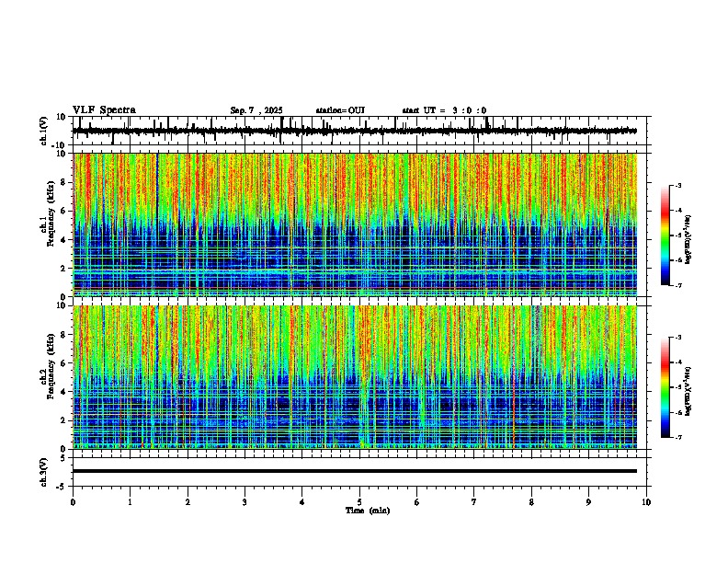Click the ch.1 voltage waveform trace
Image resolution: width=728 pixels, height=563 pixels.
(355, 131)
